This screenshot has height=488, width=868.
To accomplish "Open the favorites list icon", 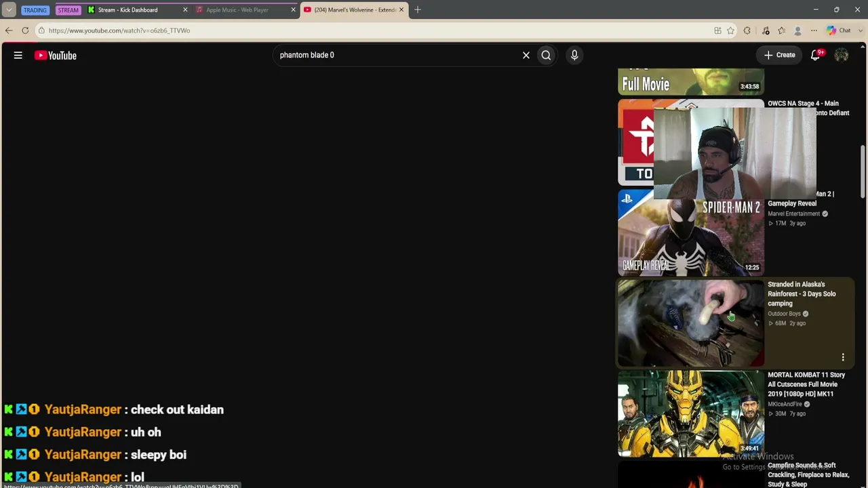I will point(781,30).
